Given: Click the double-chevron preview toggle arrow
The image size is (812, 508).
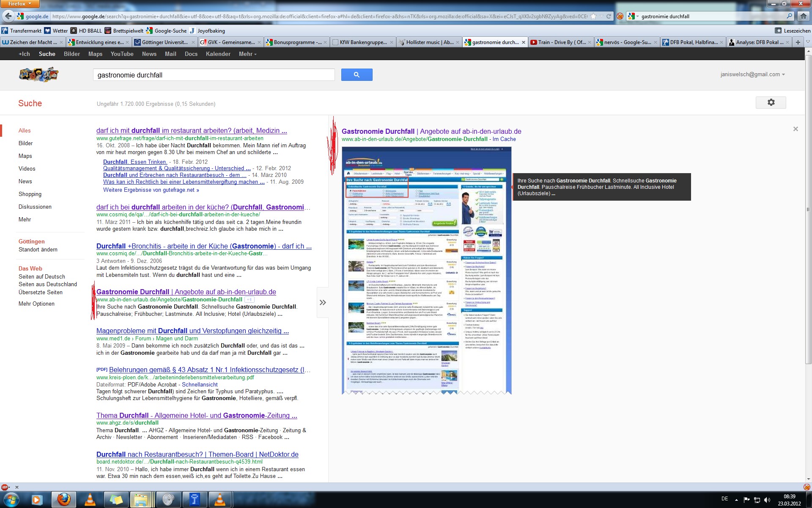Looking at the screenshot, I should (323, 302).
